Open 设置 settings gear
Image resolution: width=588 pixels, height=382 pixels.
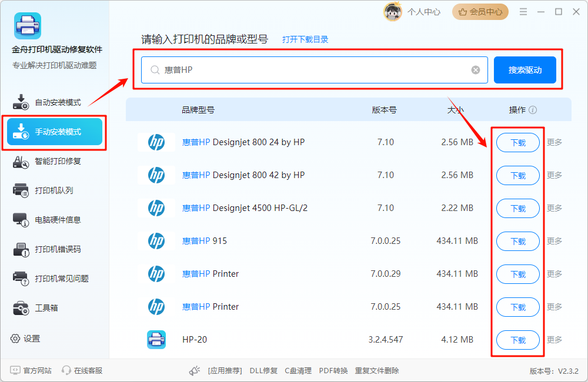click(25, 339)
